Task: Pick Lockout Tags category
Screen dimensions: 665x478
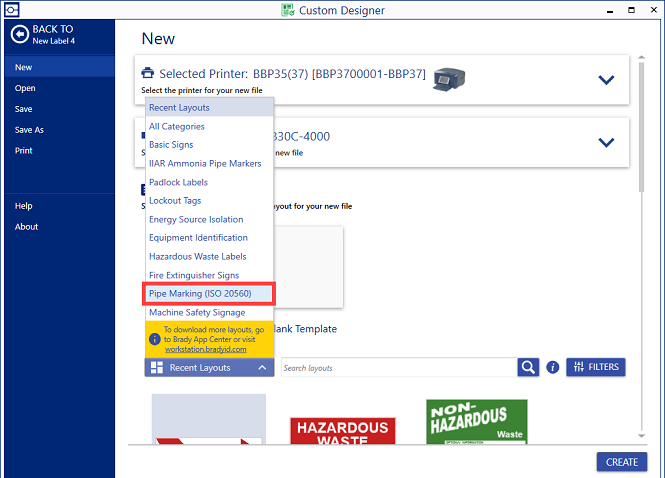Action: pyautogui.click(x=210, y=201)
